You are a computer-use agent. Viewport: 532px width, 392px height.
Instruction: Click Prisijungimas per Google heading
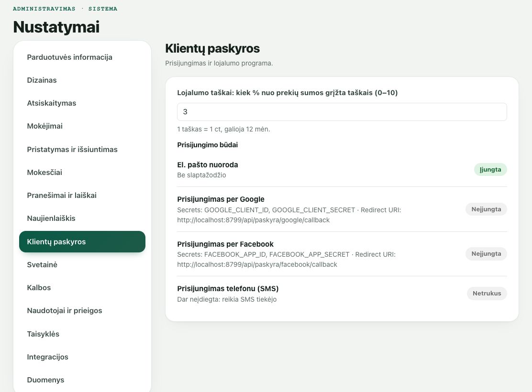(221, 199)
